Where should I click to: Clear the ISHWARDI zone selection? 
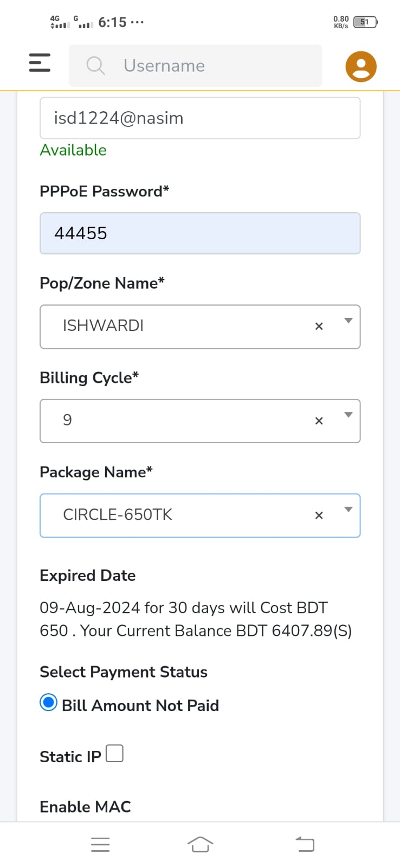pyautogui.click(x=319, y=326)
